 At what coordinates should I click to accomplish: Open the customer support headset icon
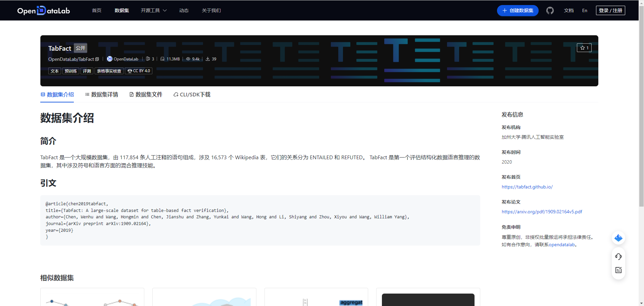coord(618,257)
